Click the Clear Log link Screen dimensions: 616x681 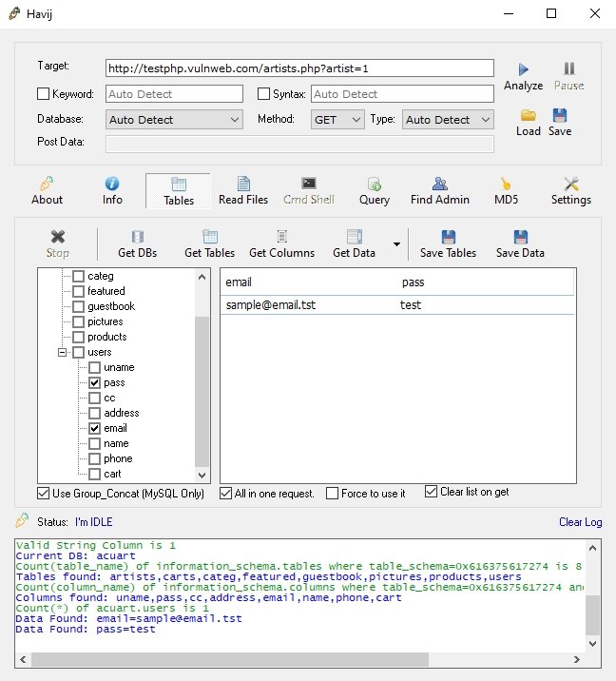(581, 522)
